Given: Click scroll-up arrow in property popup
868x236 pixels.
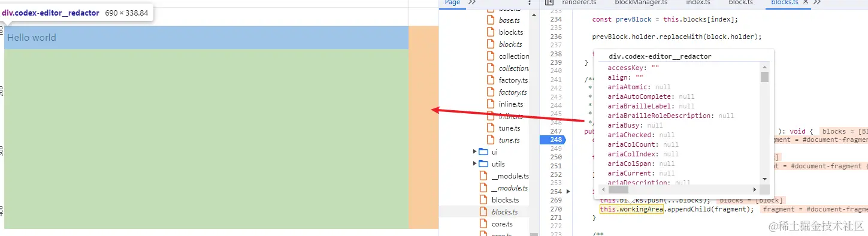Looking at the screenshot, I should click(x=764, y=68).
